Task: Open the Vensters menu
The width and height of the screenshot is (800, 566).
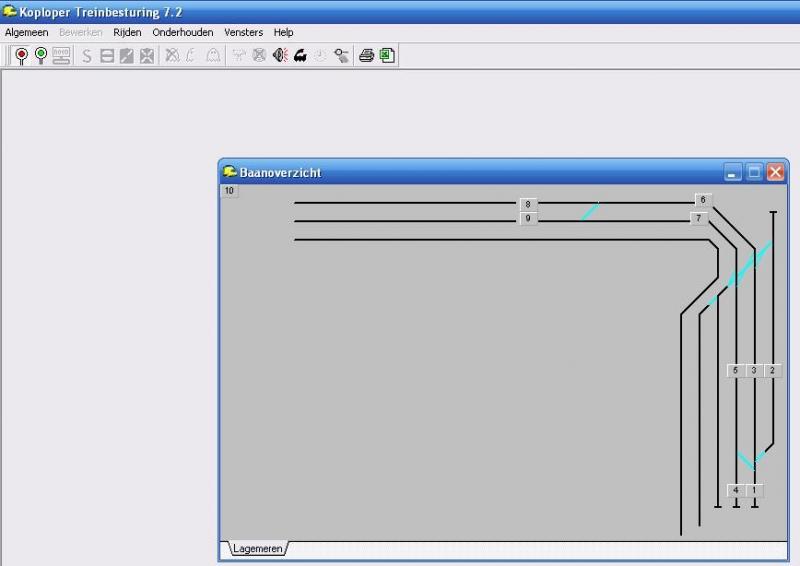Action: click(x=243, y=33)
